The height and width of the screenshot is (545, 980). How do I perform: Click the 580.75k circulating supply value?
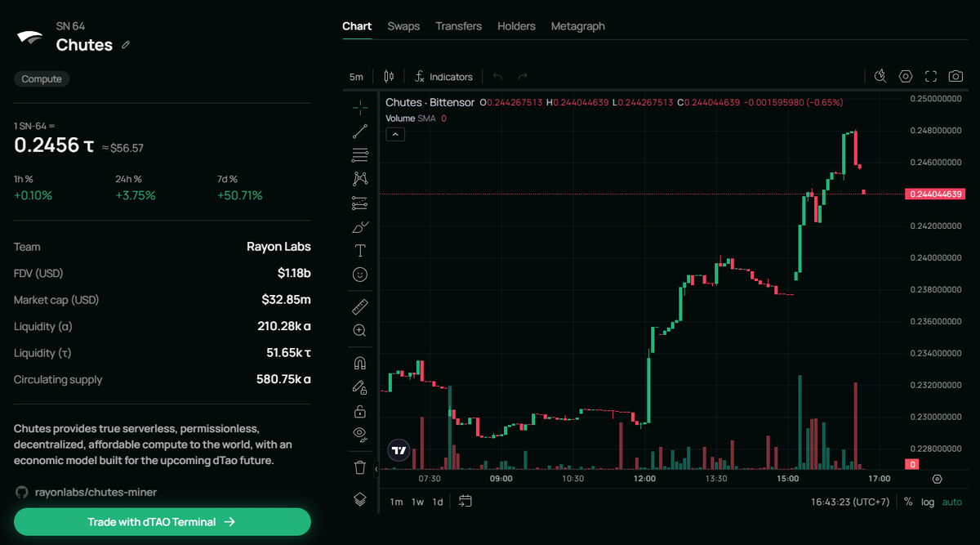pyautogui.click(x=283, y=379)
